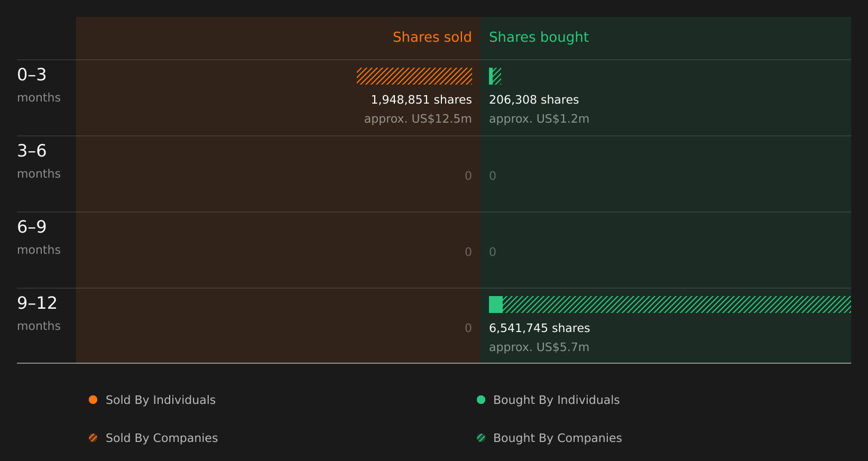This screenshot has height=461, width=868.
Task: Select the orange hatched sold bar for 0–3 months
Action: pos(414,76)
